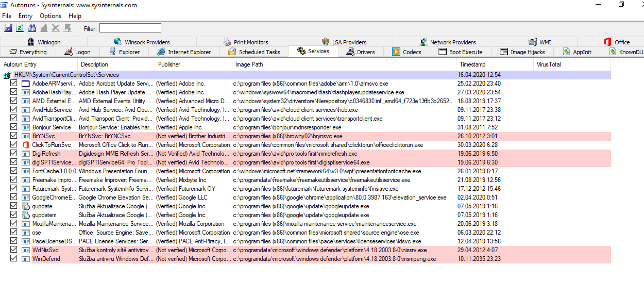
Task: Sort by the Image Path column header
Action: pos(344,64)
